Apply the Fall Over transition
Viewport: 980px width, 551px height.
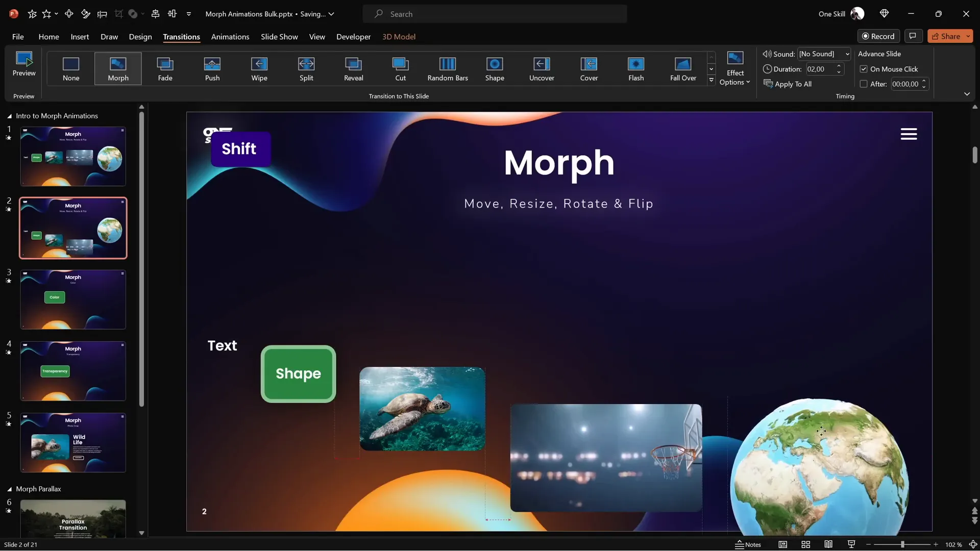(x=683, y=69)
